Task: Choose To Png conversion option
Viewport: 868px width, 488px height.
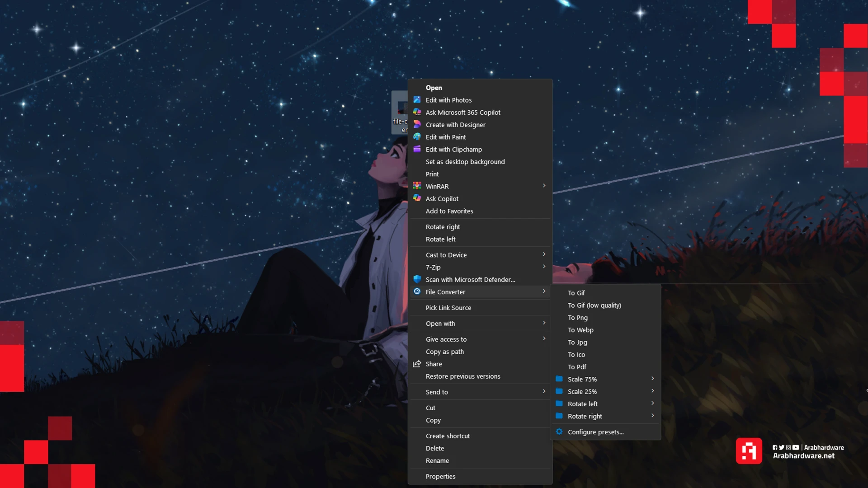Action: [x=577, y=318]
